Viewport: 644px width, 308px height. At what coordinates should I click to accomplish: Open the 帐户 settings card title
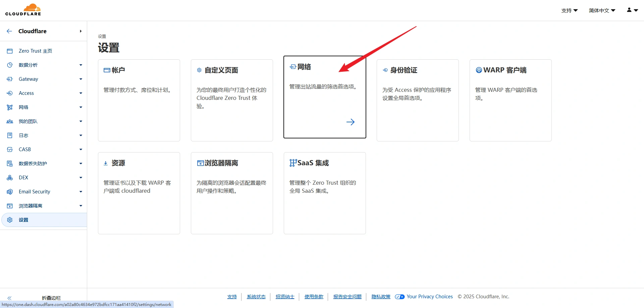[118, 70]
